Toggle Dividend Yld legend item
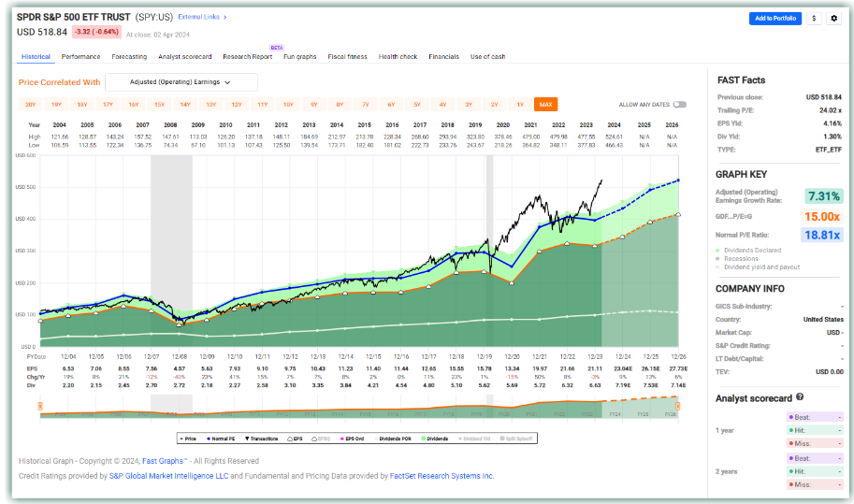The image size is (854, 504). pyautogui.click(x=474, y=439)
